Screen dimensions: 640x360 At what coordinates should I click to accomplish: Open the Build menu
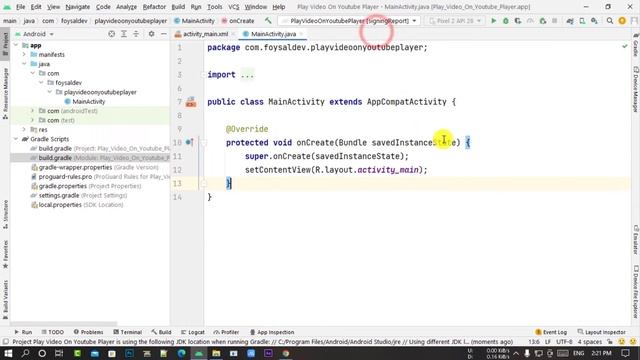178,7
